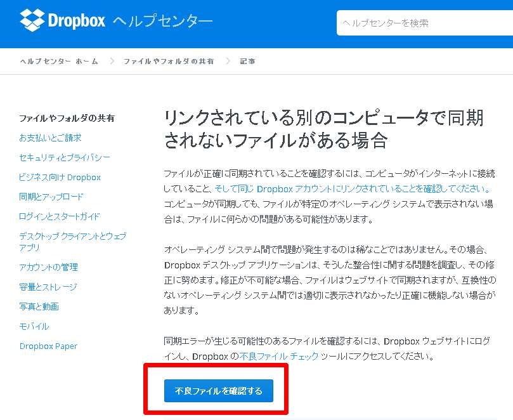
Task: Click the 不良ファイルを確認する button
Action: (219, 391)
